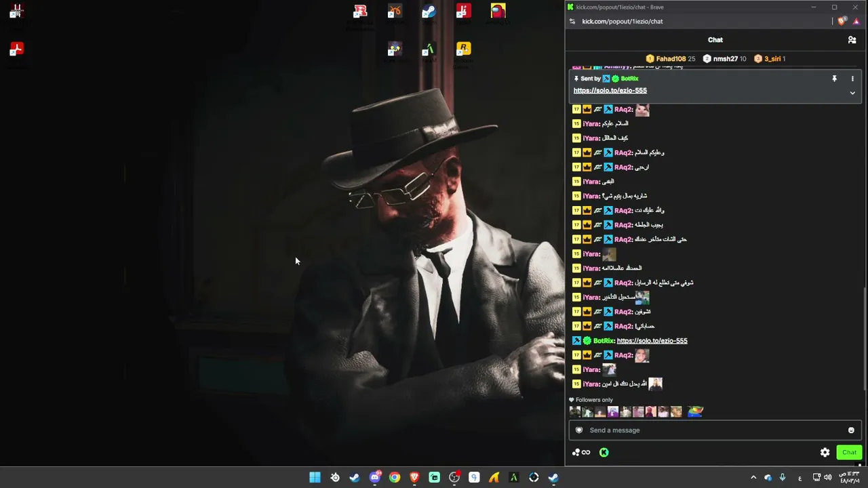
Task: Select the first emote in quick emote row
Action: 575,411
